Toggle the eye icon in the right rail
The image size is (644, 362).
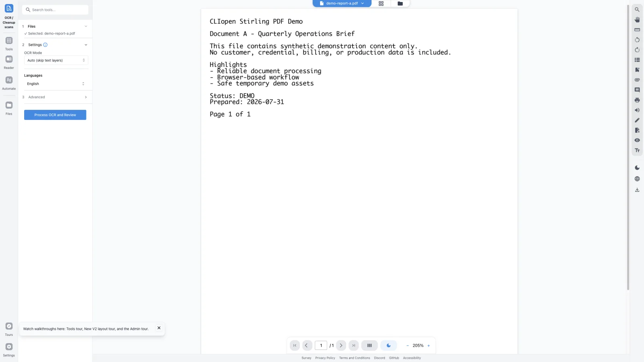pyautogui.click(x=637, y=140)
